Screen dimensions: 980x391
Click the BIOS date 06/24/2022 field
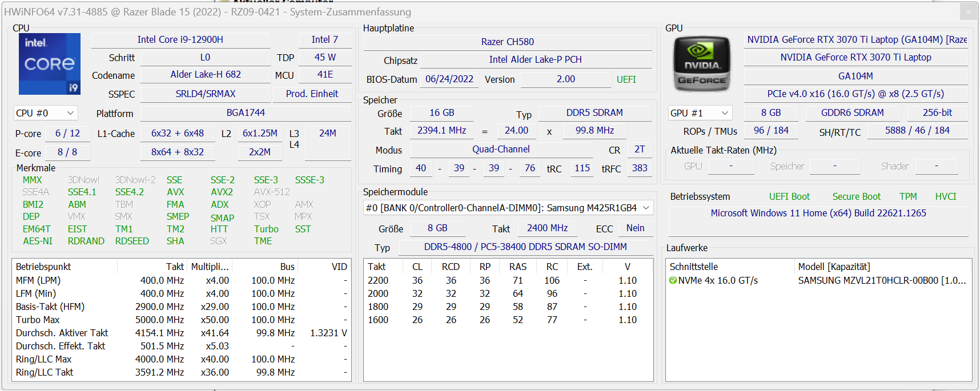click(449, 79)
